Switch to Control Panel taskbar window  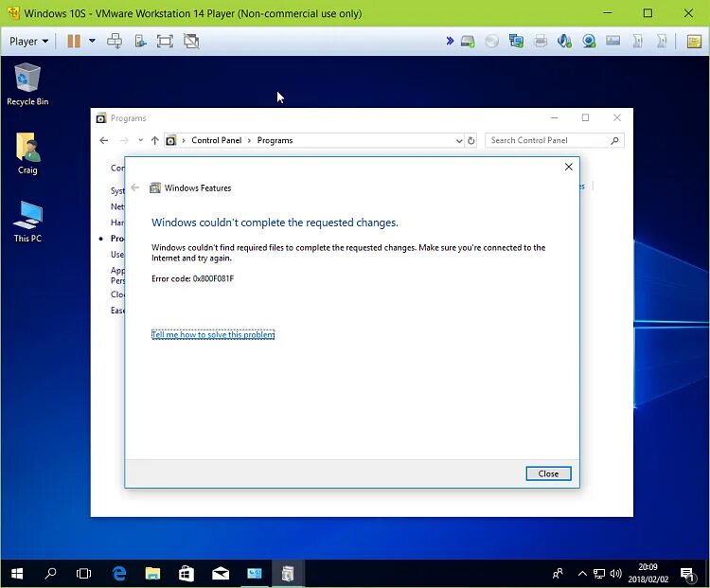254,574
